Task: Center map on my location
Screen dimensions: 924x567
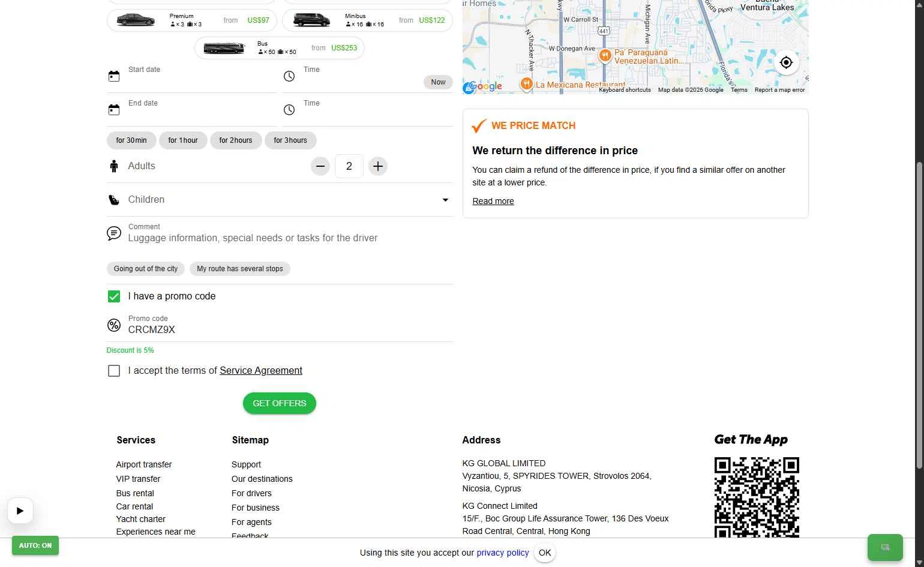Action: (786, 62)
